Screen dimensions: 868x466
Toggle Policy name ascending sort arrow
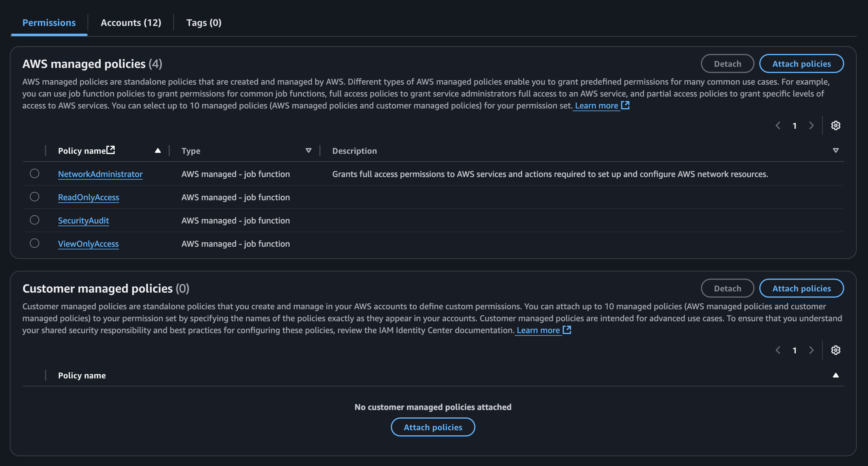click(158, 151)
